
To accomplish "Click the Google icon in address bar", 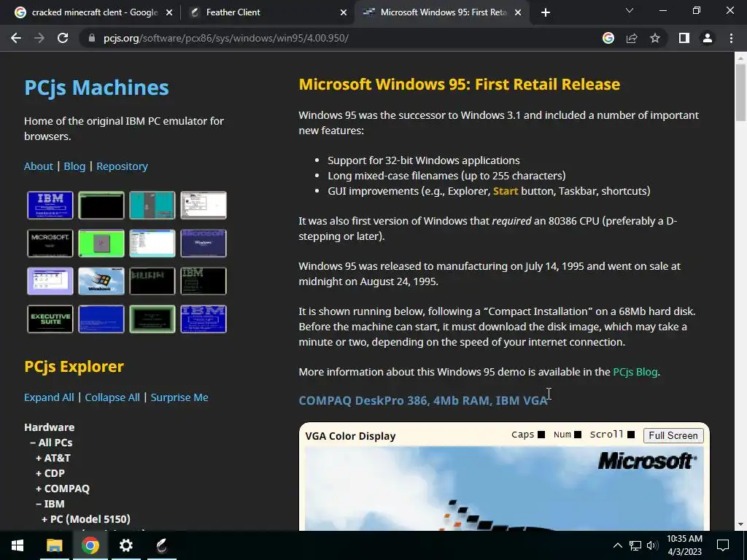I will (608, 38).
